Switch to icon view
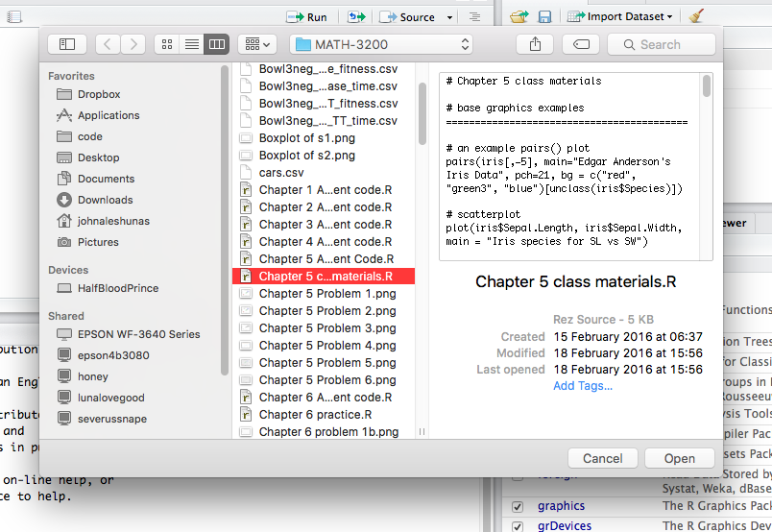Image resolution: width=772 pixels, height=532 pixels. pyautogui.click(x=167, y=44)
